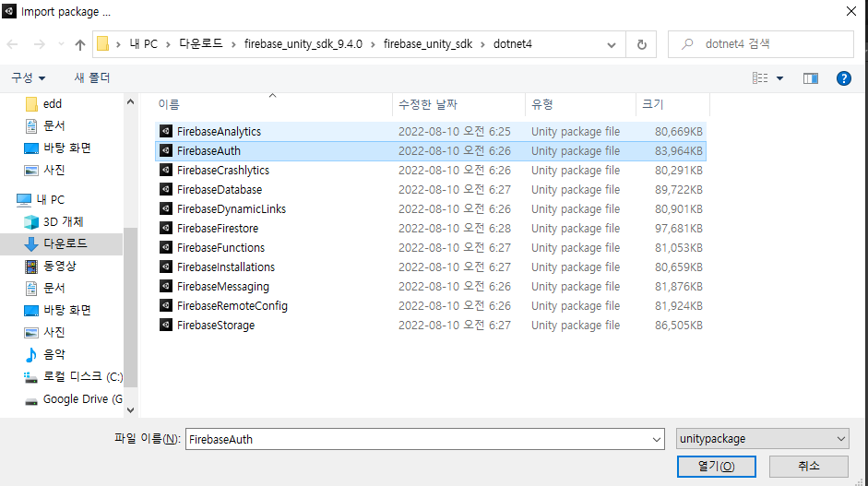Image resolution: width=868 pixels, height=486 pixels.
Task: Select 내 PC in navigation pane
Action: pyautogui.click(x=41, y=200)
